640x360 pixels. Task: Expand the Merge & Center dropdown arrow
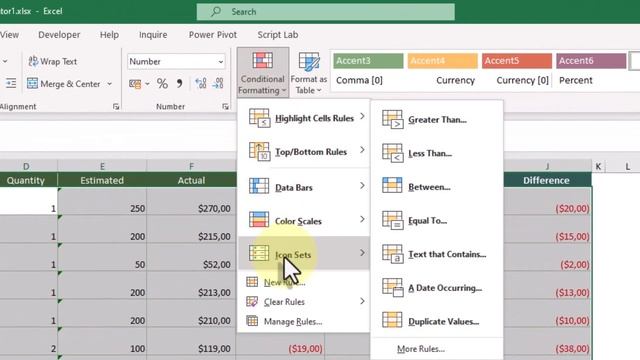(x=109, y=84)
